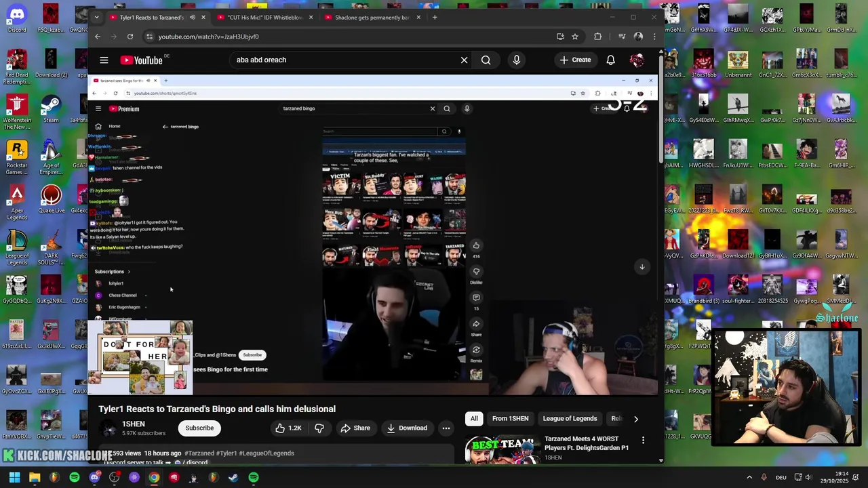Select the 'All' recommendation chip
868x488 pixels.
(474, 419)
